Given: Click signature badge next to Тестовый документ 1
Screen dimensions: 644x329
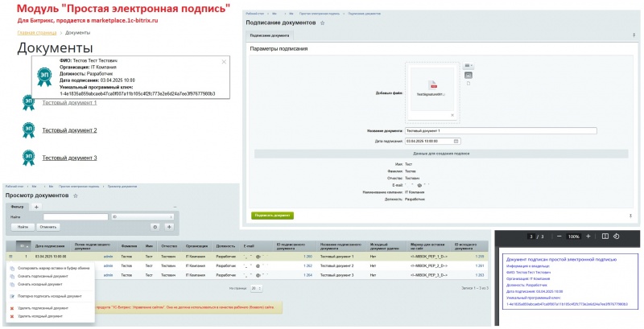Looking at the screenshot, I should pyautogui.click(x=28, y=102).
